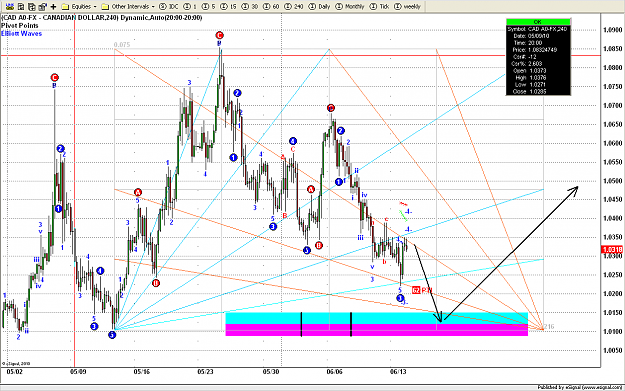Click the 1.0850 price axis label
The image size is (625, 391).
[x=613, y=49]
